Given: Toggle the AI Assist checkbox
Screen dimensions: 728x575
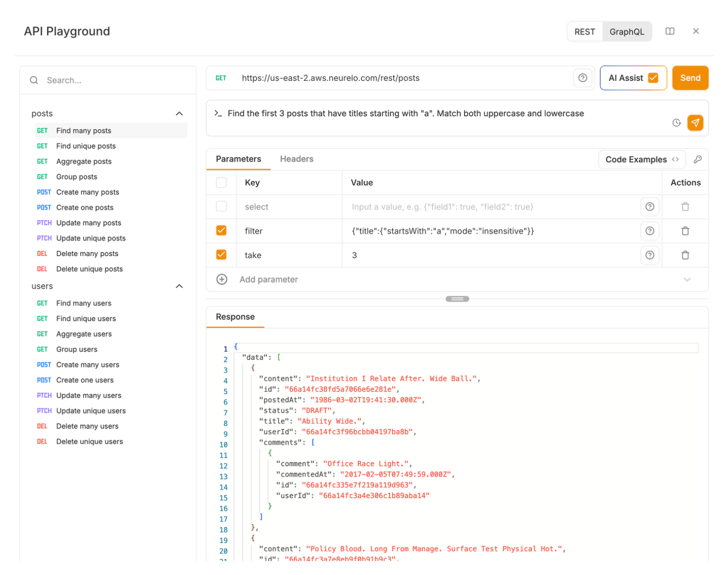Looking at the screenshot, I should 653,78.
